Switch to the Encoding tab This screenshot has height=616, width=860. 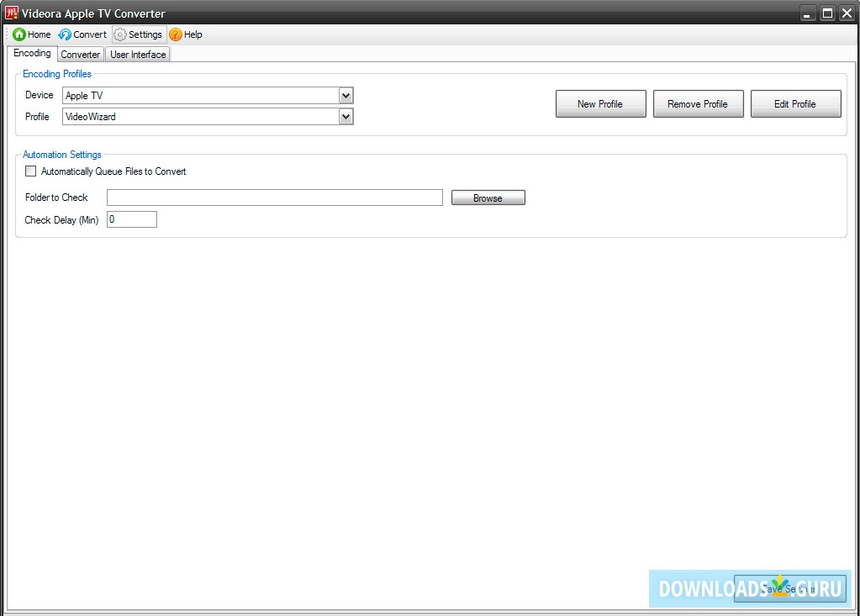[32, 53]
